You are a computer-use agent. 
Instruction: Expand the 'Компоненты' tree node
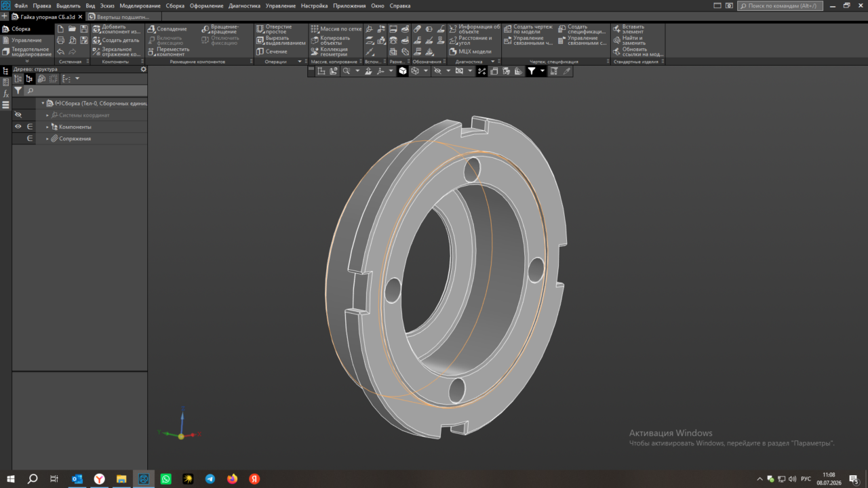tap(47, 127)
